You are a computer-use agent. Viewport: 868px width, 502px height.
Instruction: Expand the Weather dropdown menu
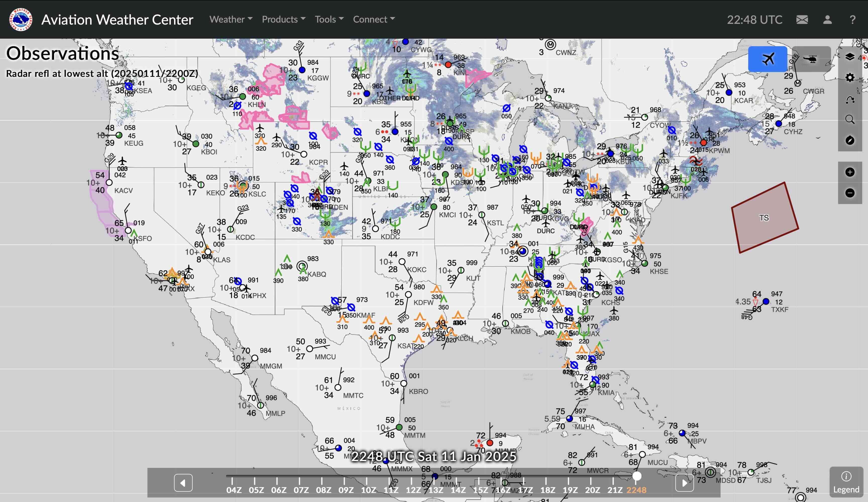pos(231,19)
